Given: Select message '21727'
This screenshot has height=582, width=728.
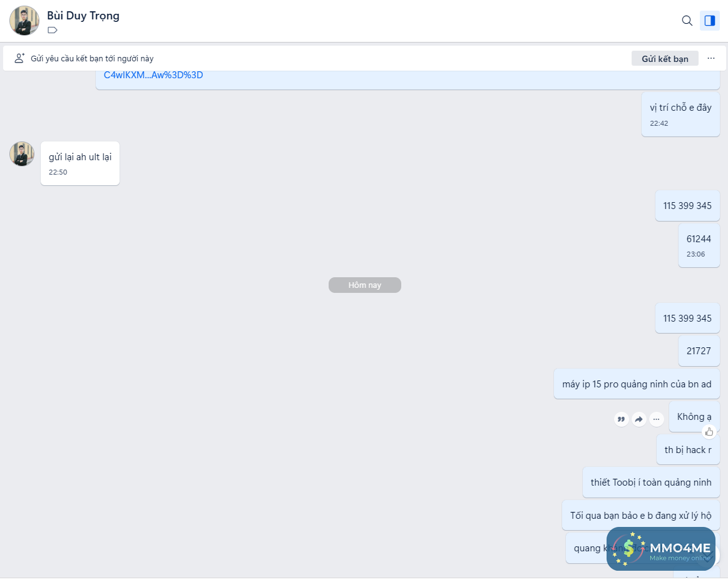Looking at the screenshot, I should [699, 351].
